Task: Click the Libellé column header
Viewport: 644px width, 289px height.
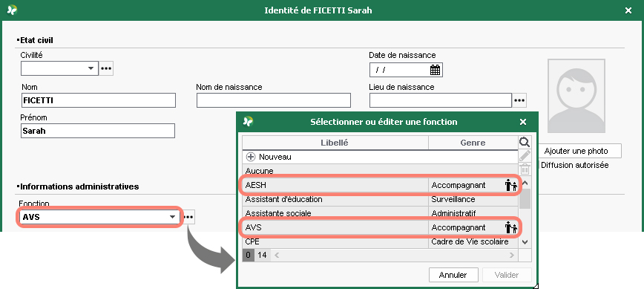Action: [x=335, y=143]
